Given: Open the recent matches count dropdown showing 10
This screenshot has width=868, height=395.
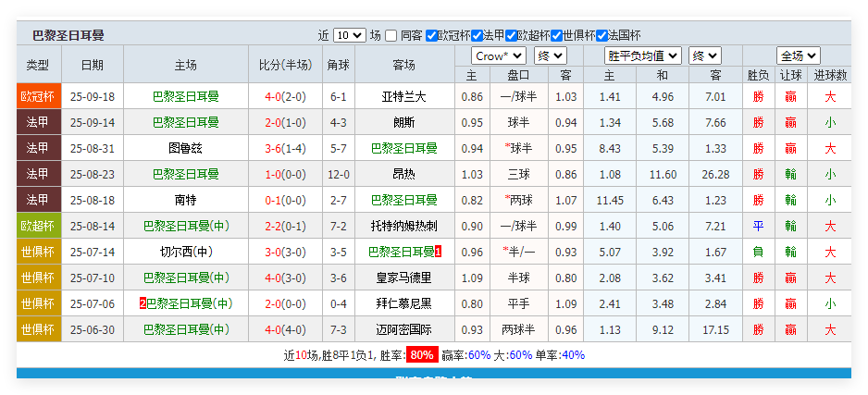Looking at the screenshot, I should (349, 35).
